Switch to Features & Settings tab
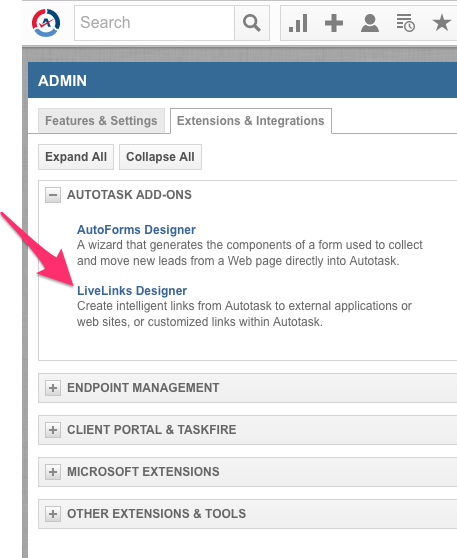 pos(101,121)
